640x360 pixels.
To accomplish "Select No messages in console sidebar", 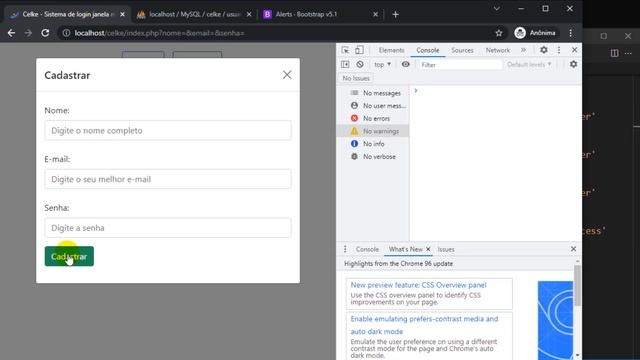I will 373,93.
